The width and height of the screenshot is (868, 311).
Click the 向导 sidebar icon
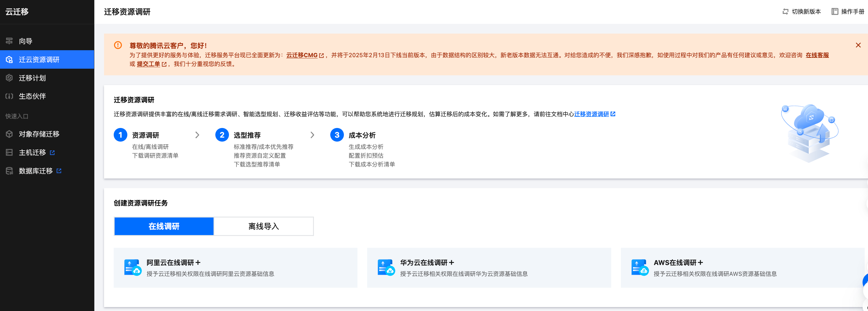(9, 41)
